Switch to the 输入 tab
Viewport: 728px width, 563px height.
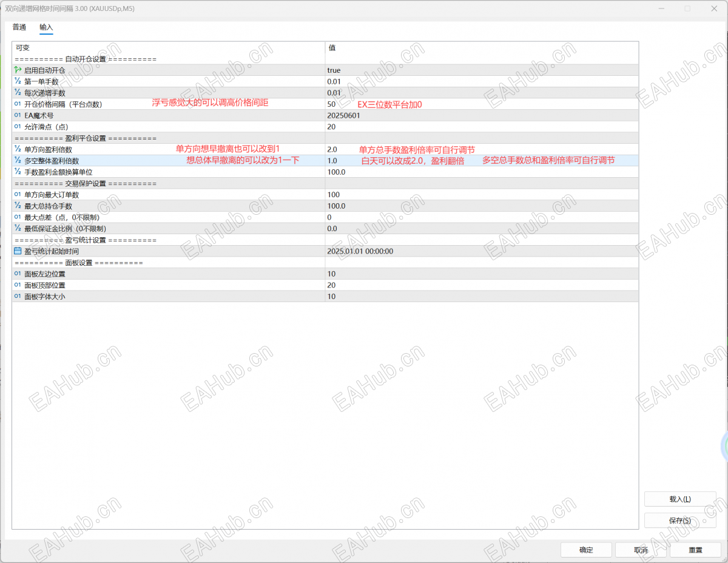(46, 27)
